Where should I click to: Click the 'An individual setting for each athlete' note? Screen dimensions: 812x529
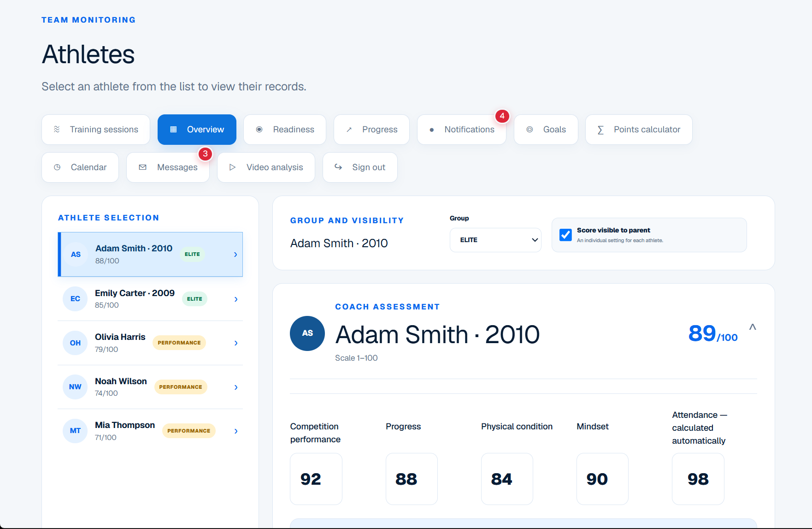pyautogui.click(x=620, y=240)
